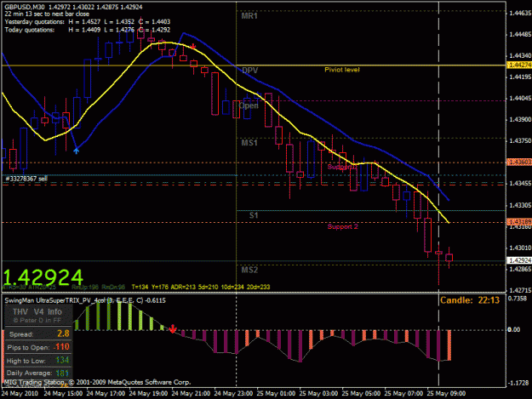Click the 'GBPUSD,M30' chart title
The image size is (532, 399).
[25, 7]
